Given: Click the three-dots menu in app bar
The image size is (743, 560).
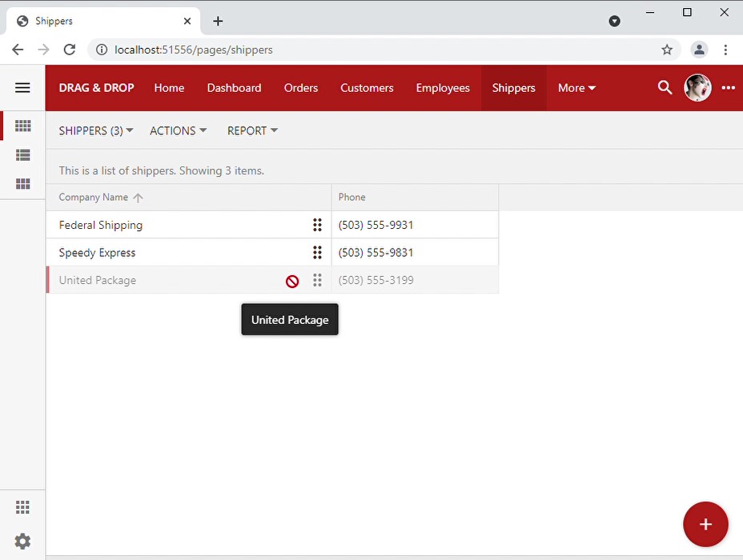Looking at the screenshot, I should pyautogui.click(x=728, y=88).
